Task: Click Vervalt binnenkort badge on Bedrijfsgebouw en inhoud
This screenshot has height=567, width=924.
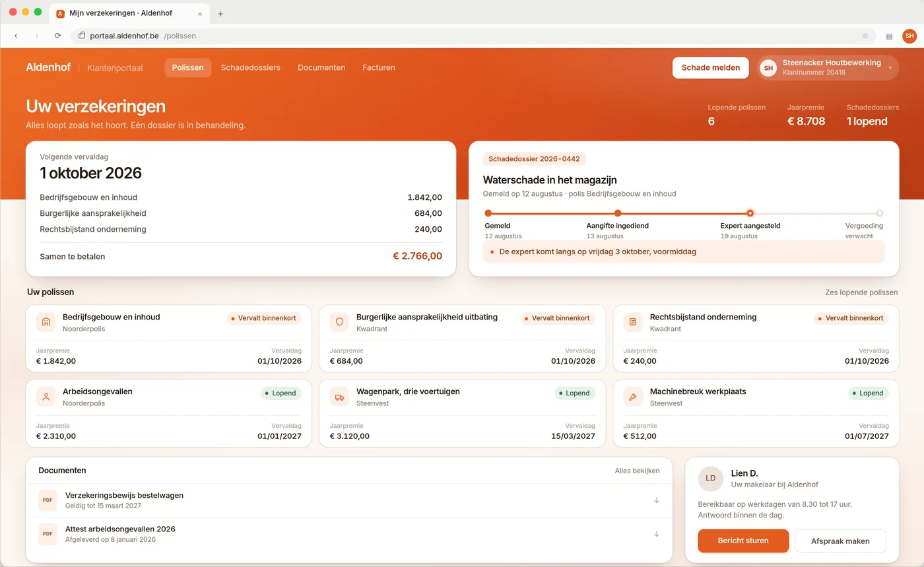Action: (264, 318)
